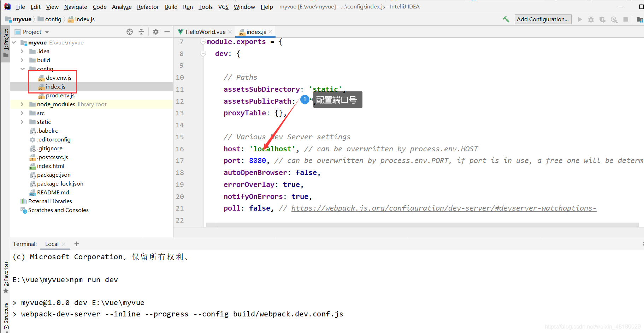This screenshot has width=644, height=333.
Task: Open the Navigate menu
Action: point(76,7)
